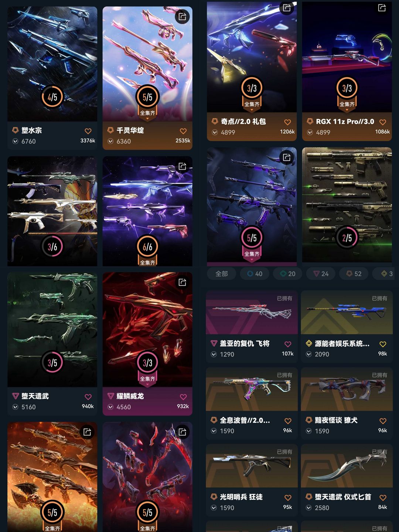Share icon on the 6/6 purple bundle

click(182, 166)
